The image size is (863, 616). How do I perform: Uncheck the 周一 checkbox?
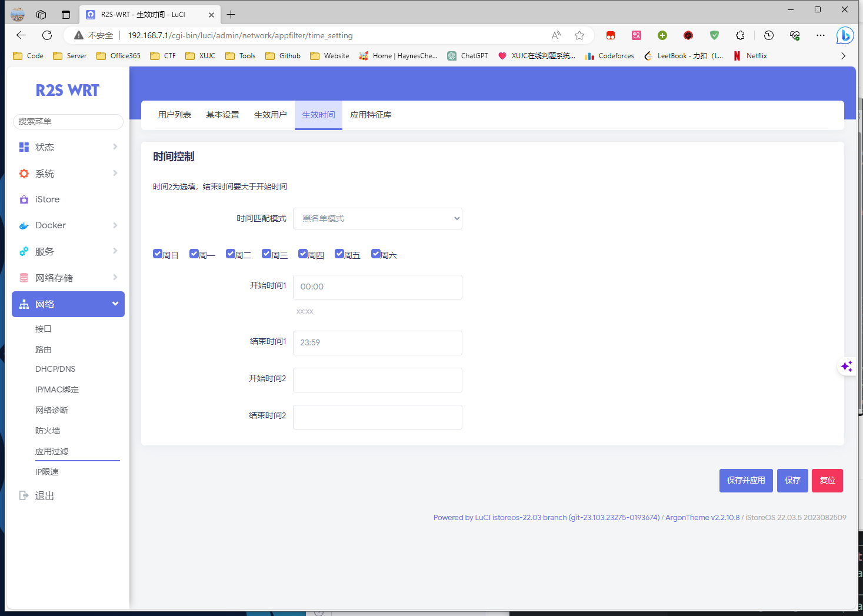(x=194, y=254)
